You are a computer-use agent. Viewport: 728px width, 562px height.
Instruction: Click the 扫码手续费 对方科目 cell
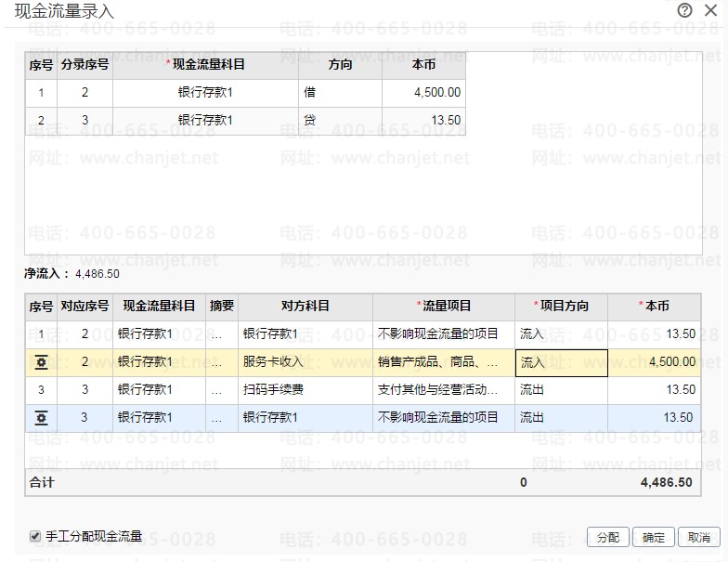305,390
